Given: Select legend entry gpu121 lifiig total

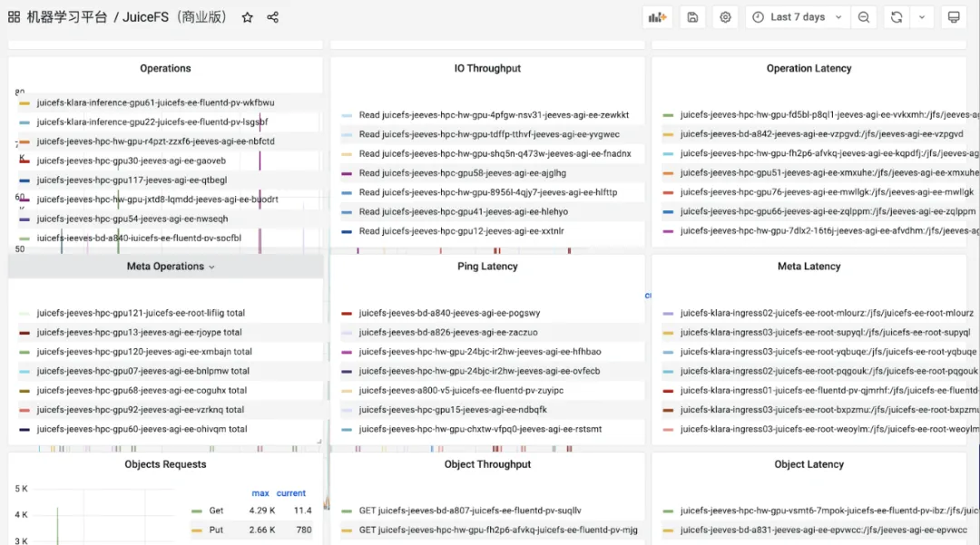Looking at the screenshot, I should point(141,314).
